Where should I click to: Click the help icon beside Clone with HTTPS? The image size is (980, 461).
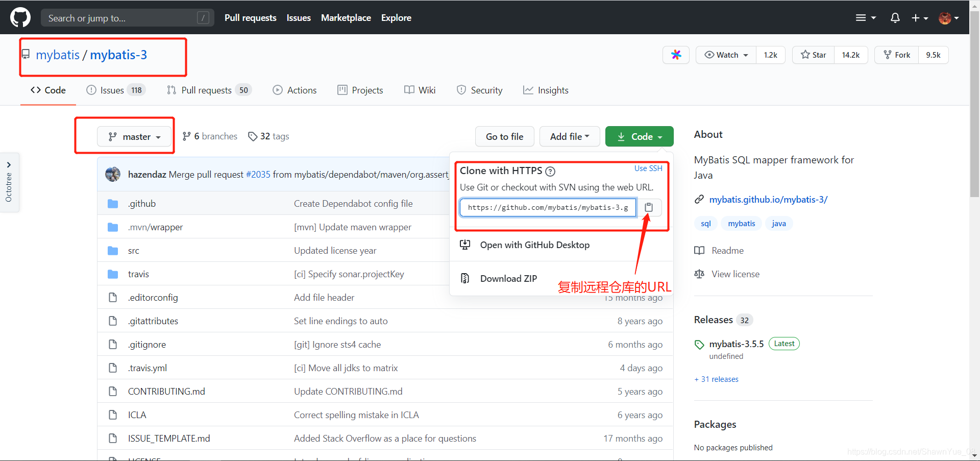tap(550, 172)
